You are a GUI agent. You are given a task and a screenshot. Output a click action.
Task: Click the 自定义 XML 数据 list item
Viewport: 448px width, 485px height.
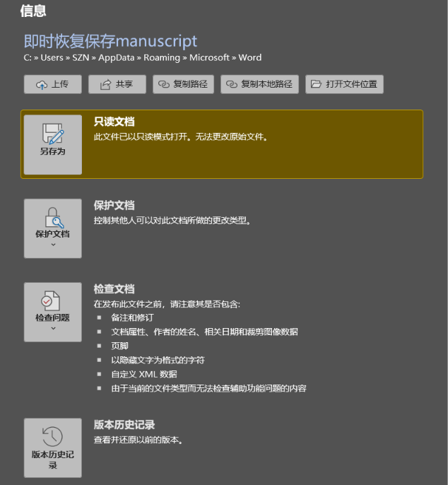144,374
